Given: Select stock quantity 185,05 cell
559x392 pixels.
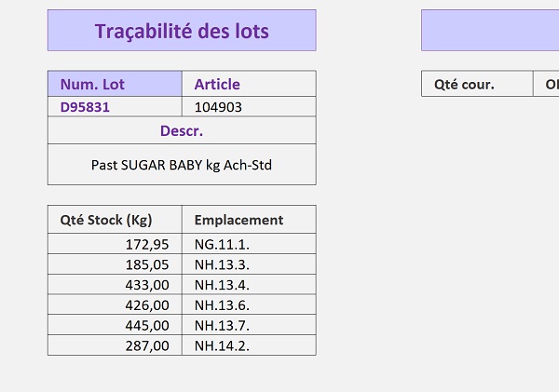Looking at the screenshot, I should tap(115, 264).
